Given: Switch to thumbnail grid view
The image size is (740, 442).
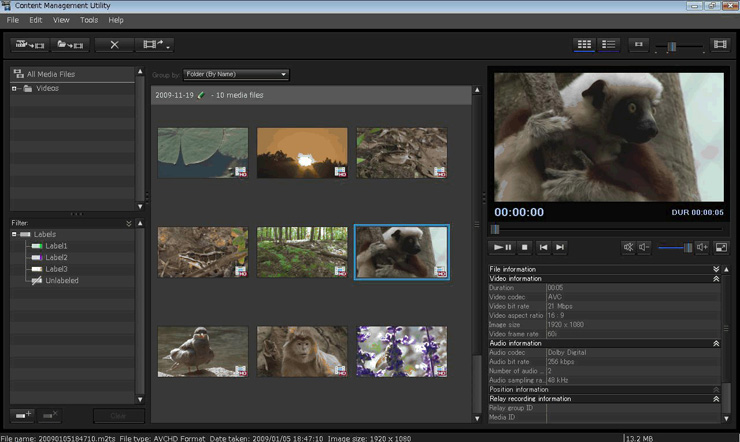Looking at the screenshot, I should [x=585, y=45].
